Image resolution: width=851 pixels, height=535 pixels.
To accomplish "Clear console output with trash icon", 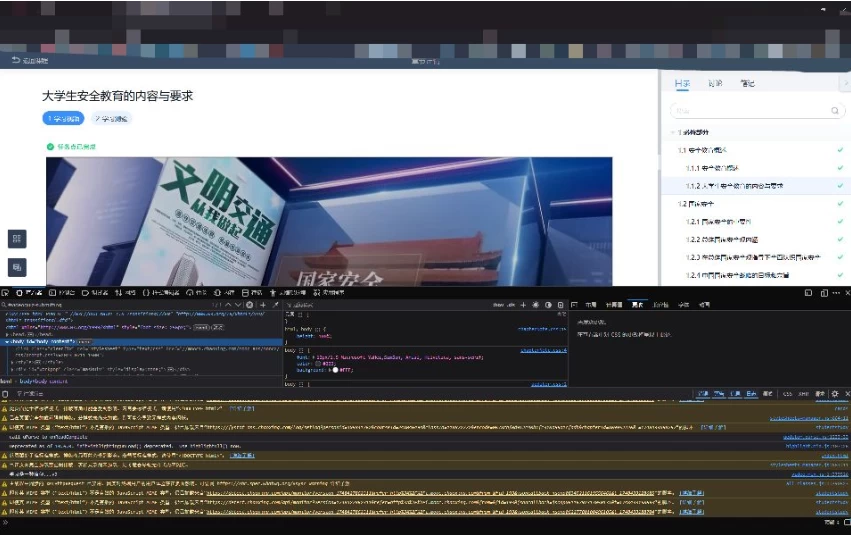I will coord(5,394).
